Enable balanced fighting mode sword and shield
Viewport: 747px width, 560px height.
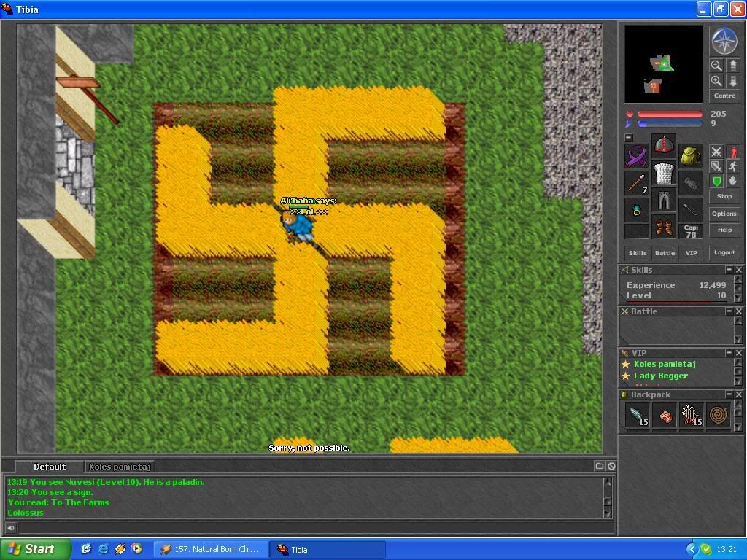pyautogui.click(x=716, y=166)
